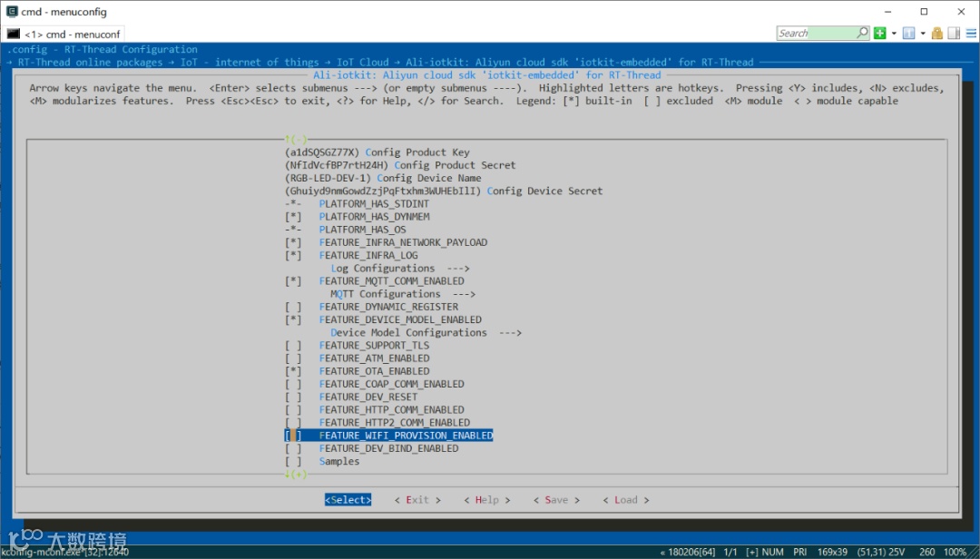Screen dimensions: 980x559
Task: Click the small black console tab icon
Action: (14, 34)
